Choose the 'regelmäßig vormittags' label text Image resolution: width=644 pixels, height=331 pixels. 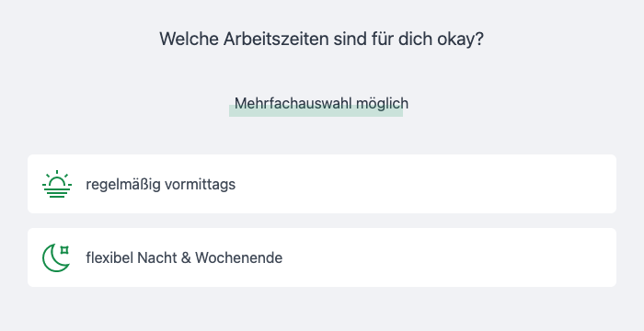(x=161, y=185)
